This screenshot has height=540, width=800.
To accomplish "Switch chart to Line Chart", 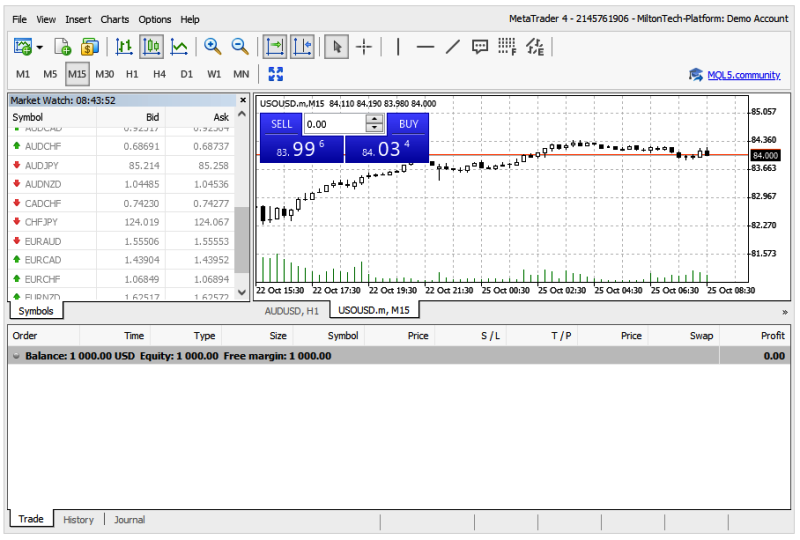I will 179,47.
